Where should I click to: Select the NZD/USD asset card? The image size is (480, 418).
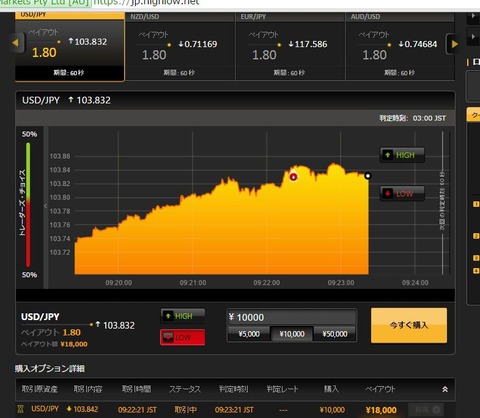180,47
